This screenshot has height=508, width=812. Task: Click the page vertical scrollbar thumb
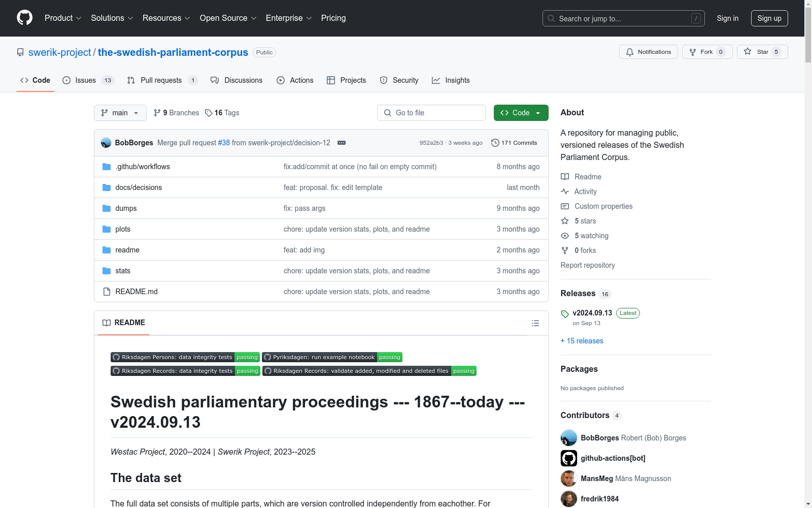coord(808,35)
